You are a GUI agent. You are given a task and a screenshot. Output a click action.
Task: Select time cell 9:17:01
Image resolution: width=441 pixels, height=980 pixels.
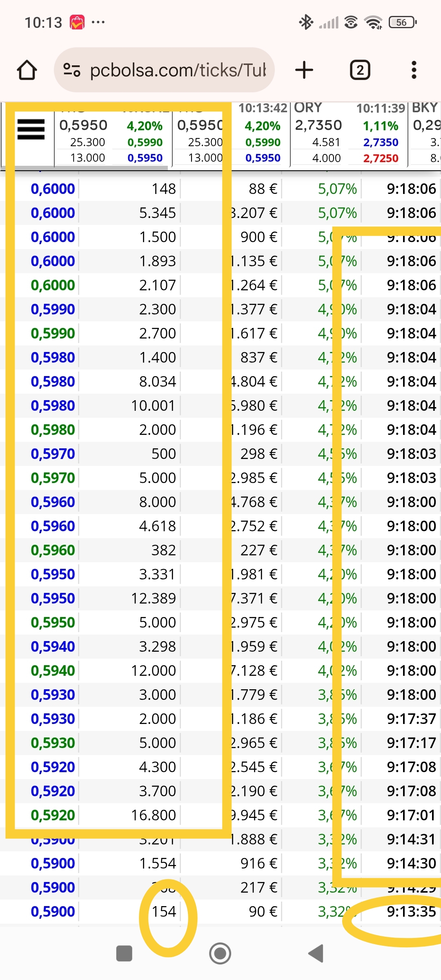click(x=412, y=815)
